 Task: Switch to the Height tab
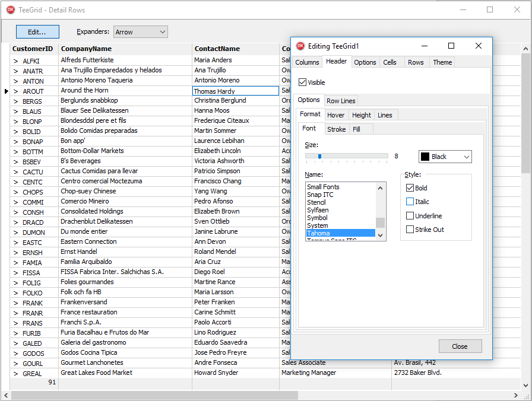(361, 115)
